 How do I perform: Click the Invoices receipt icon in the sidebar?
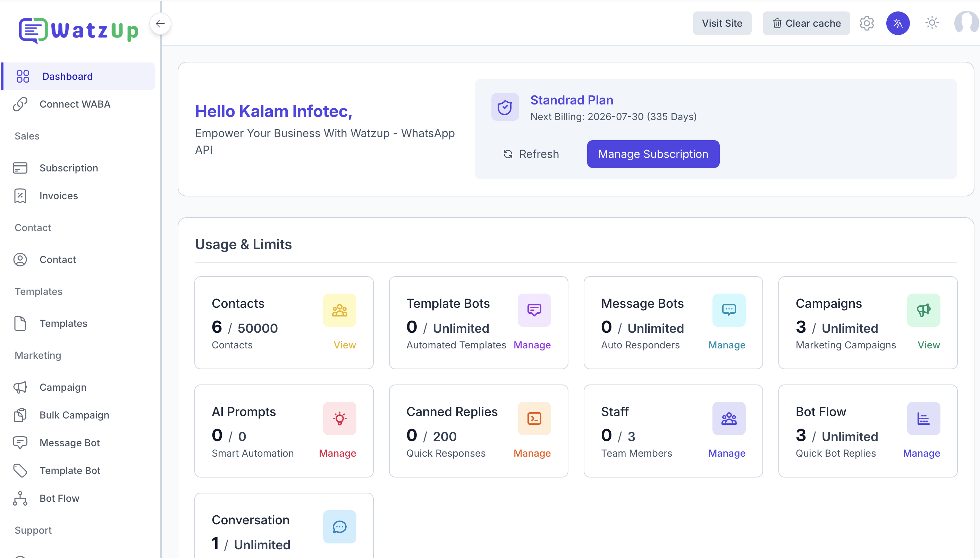tap(20, 196)
